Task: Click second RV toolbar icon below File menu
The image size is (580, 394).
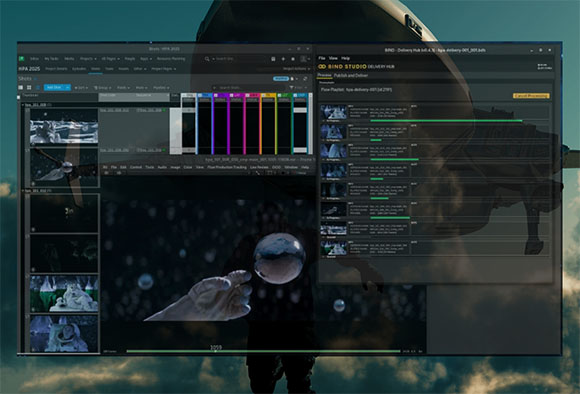Action: coord(119,173)
